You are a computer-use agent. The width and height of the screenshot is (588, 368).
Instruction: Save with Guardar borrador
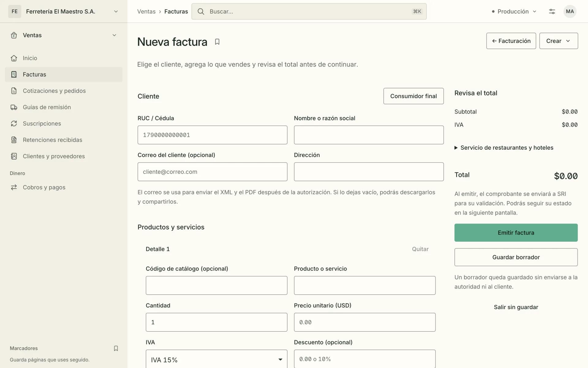tap(516, 257)
